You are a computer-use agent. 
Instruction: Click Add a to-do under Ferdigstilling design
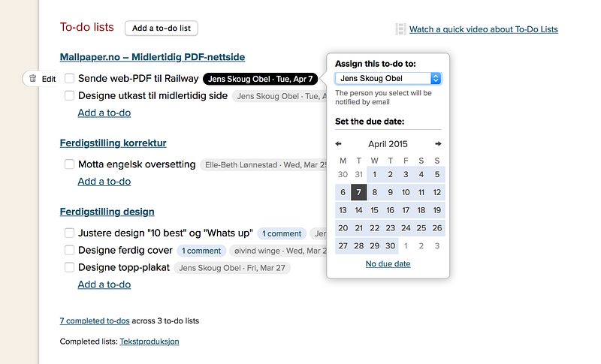104,284
